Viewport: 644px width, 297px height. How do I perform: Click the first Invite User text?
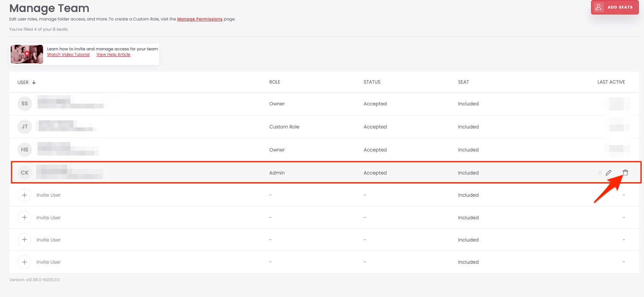coord(49,195)
